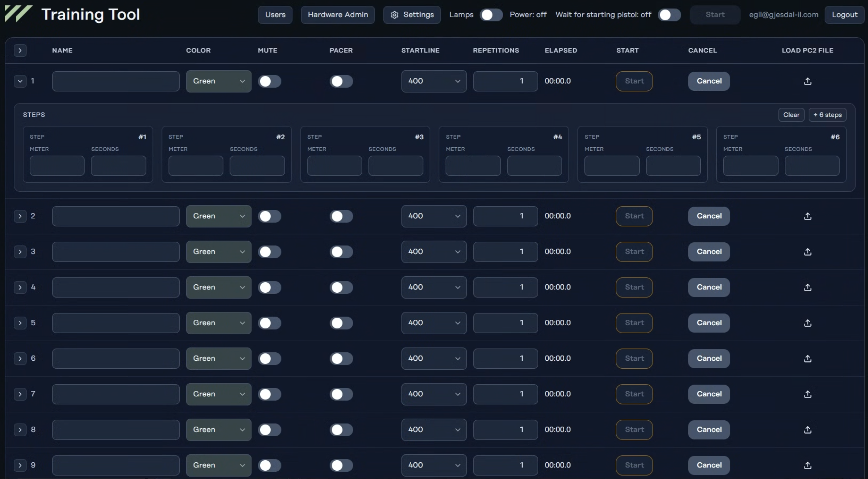Image resolution: width=868 pixels, height=479 pixels.
Task: Add 6 more steps
Action: tap(827, 115)
